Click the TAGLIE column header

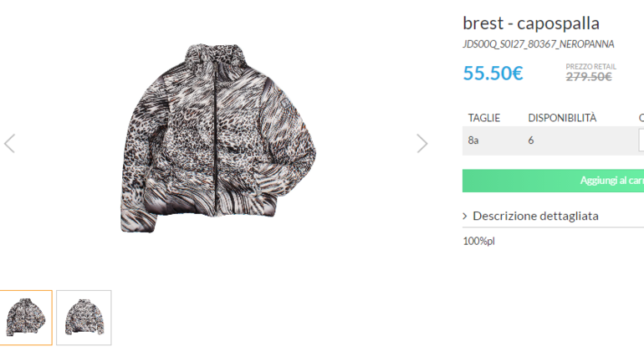click(483, 118)
